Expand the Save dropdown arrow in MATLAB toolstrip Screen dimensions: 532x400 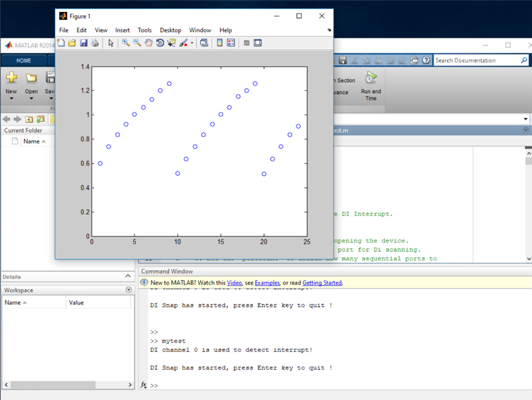(51, 98)
